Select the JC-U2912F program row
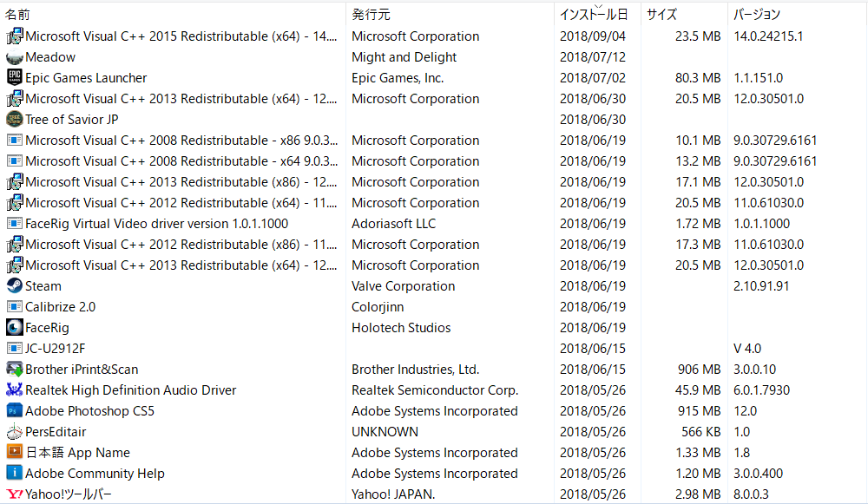 [x=56, y=349]
